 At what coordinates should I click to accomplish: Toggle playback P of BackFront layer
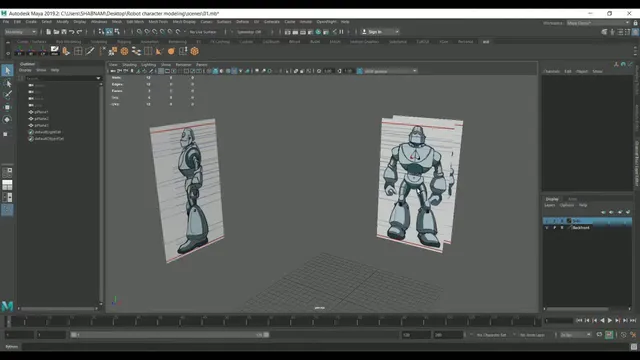point(554,228)
